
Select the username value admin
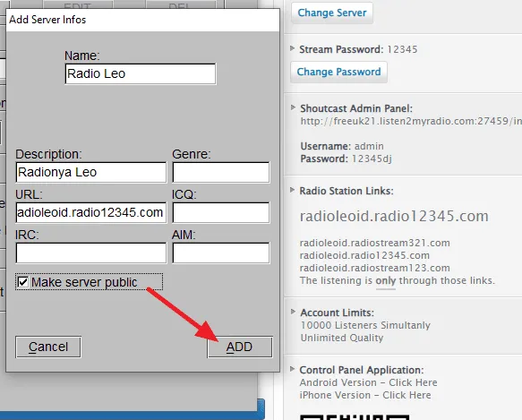(369, 146)
